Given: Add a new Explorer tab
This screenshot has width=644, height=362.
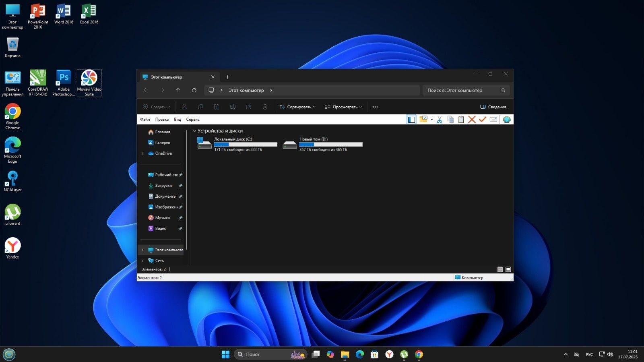Looking at the screenshot, I should pos(227,77).
